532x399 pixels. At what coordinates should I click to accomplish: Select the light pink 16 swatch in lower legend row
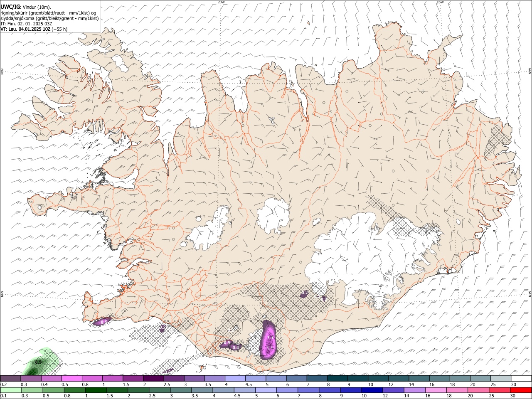tap(436, 390)
